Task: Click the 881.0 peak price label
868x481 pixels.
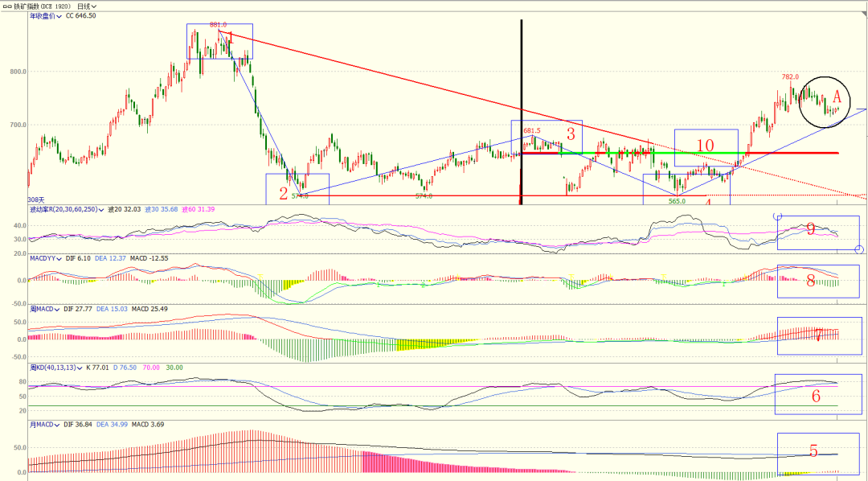Action: point(218,25)
